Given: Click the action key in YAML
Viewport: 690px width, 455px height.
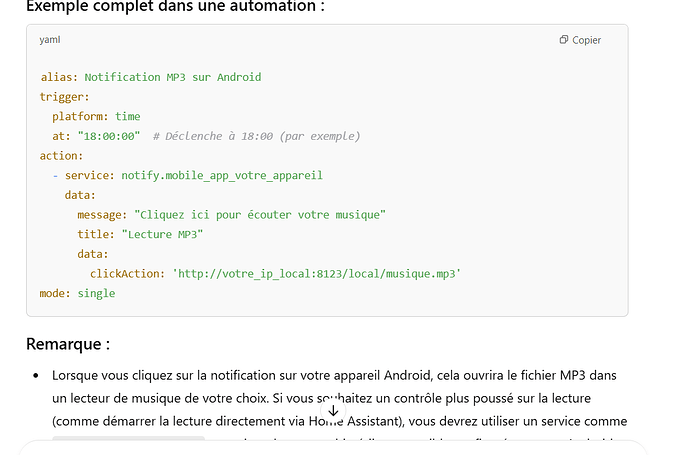Looking at the screenshot, I should point(61,156).
